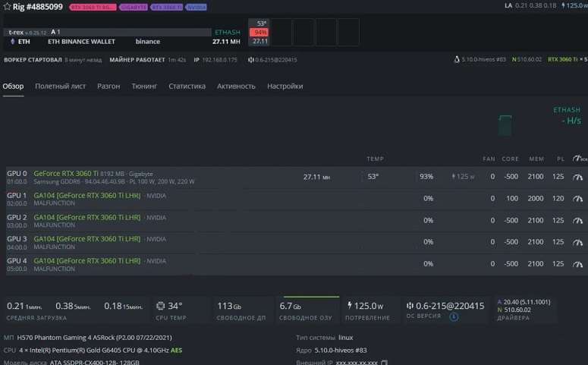Open overclock gauge for GPU 0
Viewport: 588px width, 365px height.
tap(577, 177)
